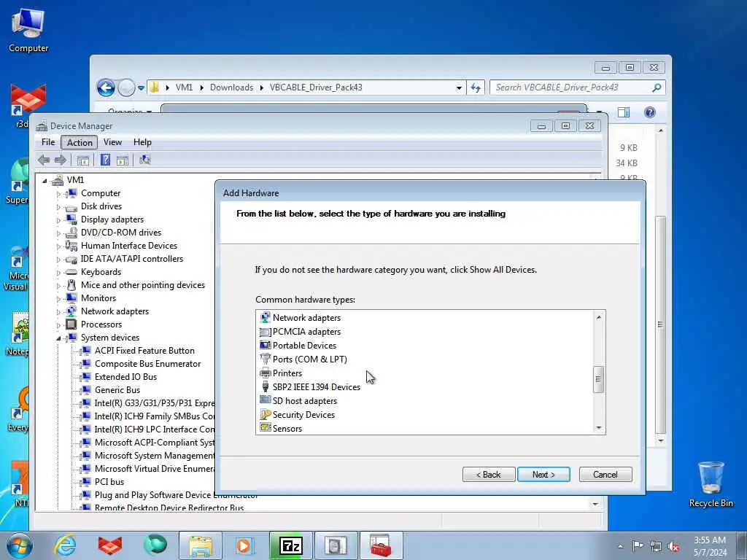Click Device Manager forward arrow toolbar icon
This screenshot has width=747, height=560.
[61, 160]
